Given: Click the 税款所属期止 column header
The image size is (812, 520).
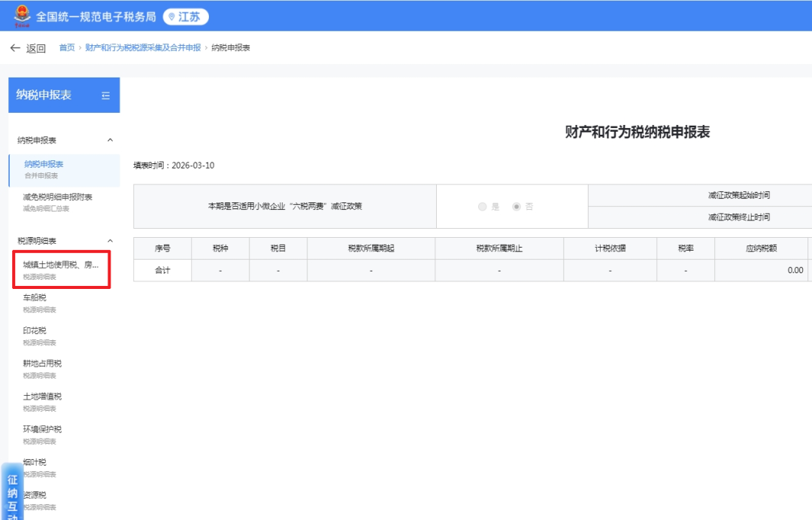Looking at the screenshot, I should pyautogui.click(x=499, y=248).
